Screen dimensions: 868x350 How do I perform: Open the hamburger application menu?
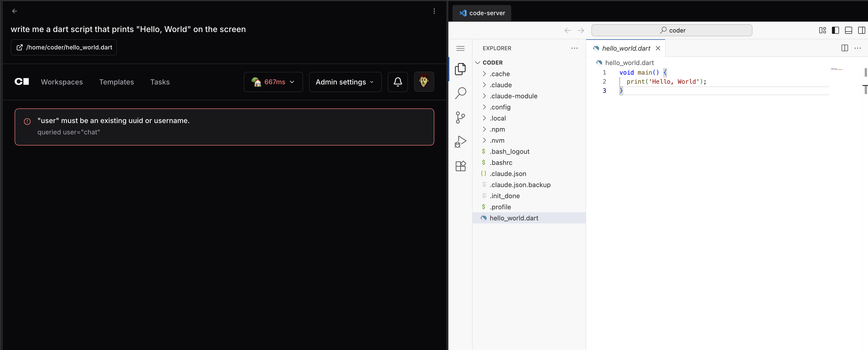click(x=460, y=48)
